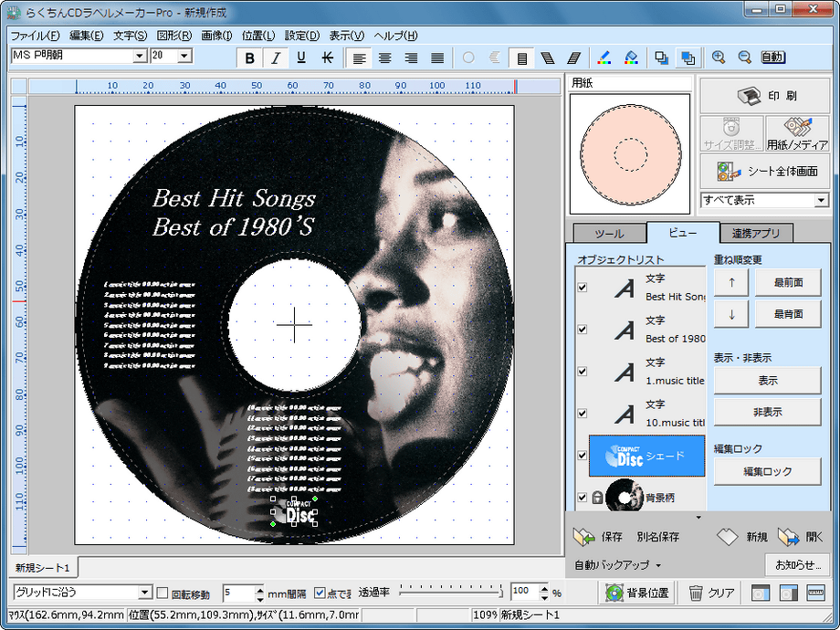Apply strikethrough to text
The image size is (840, 630).
327,58
